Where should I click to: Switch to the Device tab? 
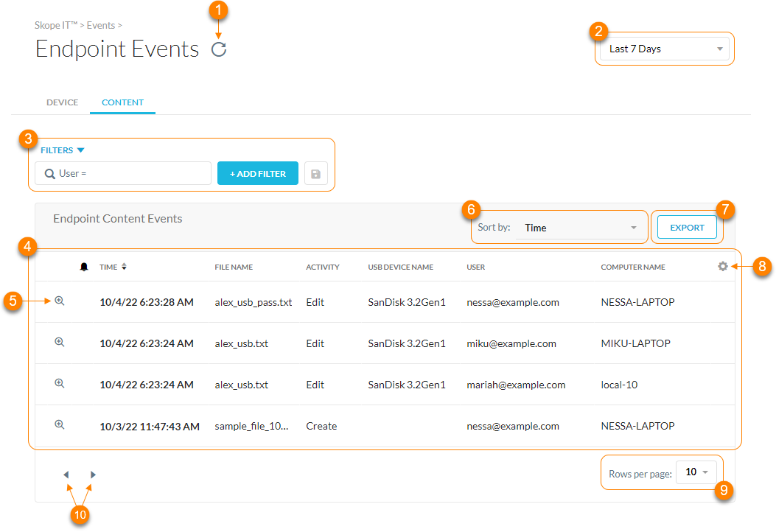62,102
